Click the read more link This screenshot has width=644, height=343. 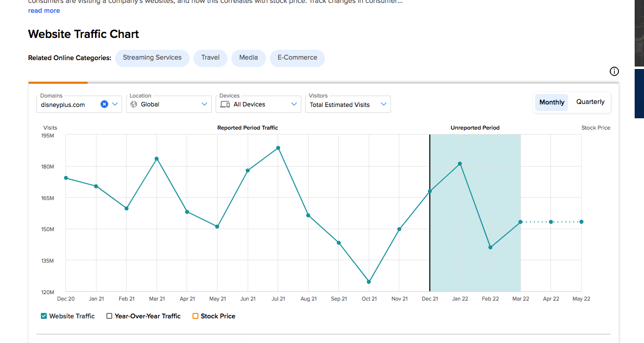point(44,10)
